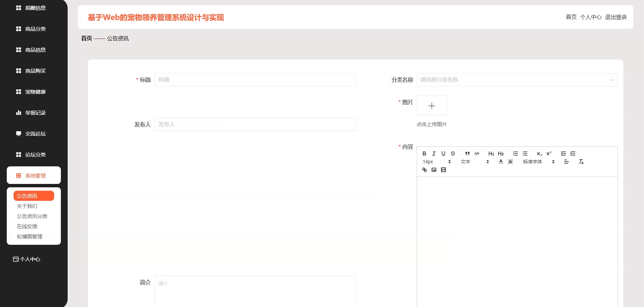
Task: Toggle bold formatting in content editor
Action: tap(424, 153)
